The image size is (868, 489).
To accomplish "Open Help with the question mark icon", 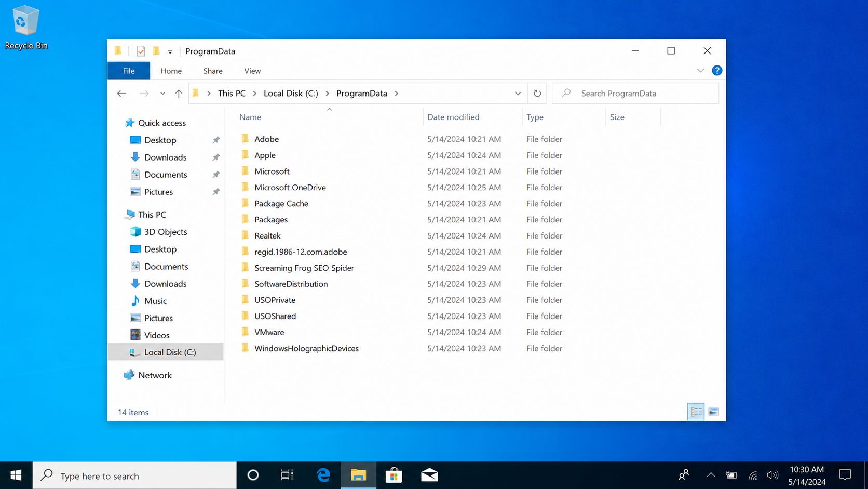I will coord(717,71).
